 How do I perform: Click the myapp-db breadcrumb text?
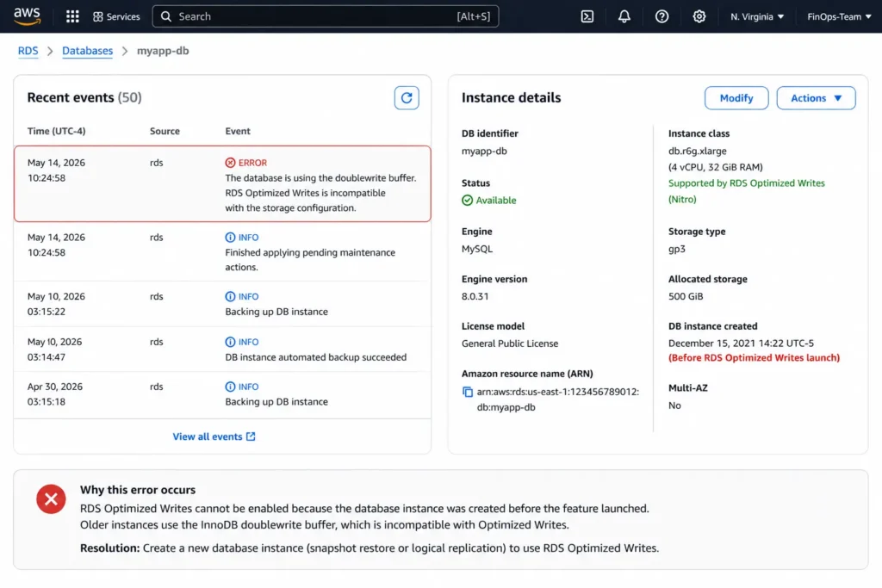[x=163, y=51]
